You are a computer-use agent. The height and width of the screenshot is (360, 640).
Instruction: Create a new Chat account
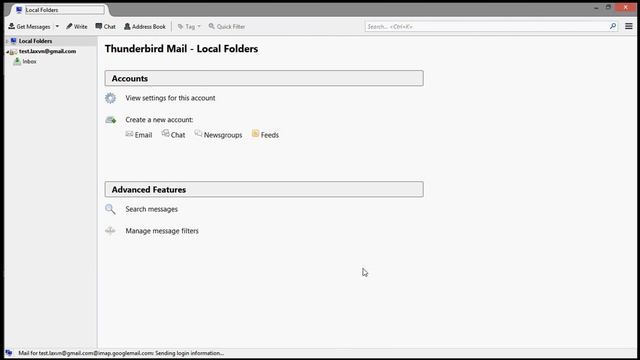178,135
